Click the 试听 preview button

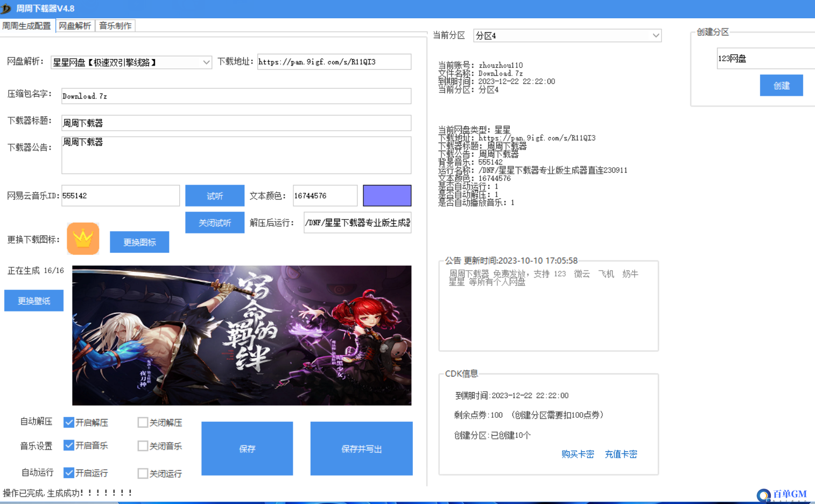click(215, 196)
